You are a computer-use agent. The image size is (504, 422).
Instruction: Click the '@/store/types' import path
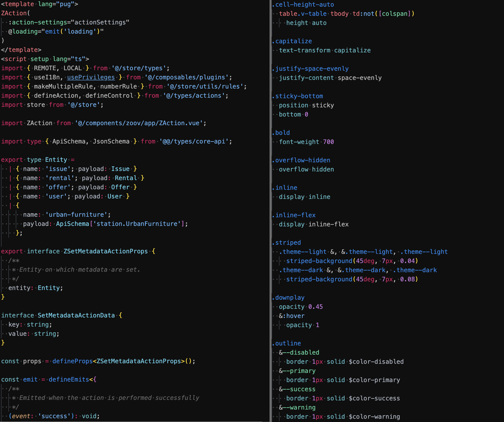[139, 68]
